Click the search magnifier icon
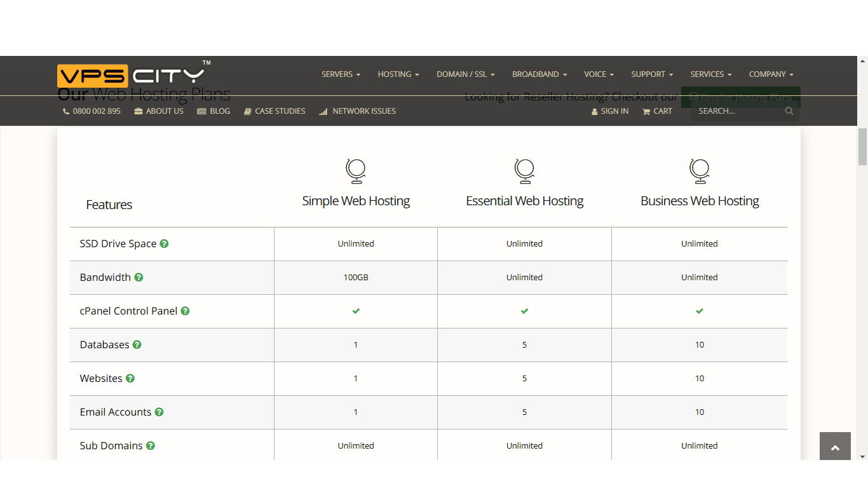The image size is (868, 488). point(789,111)
